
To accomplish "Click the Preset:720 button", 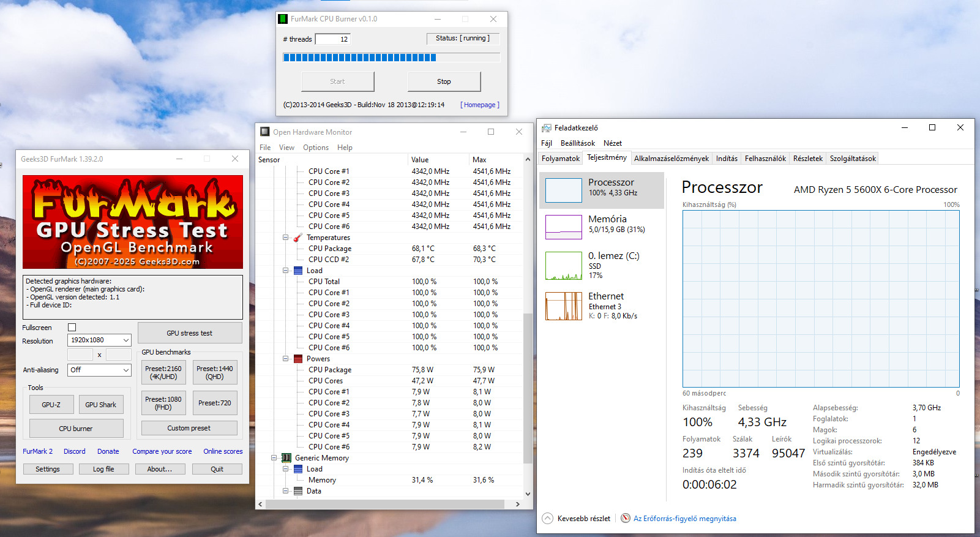I will [215, 403].
